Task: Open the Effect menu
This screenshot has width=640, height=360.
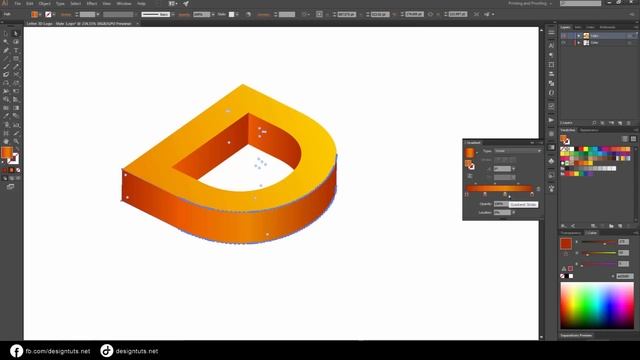Action: coord(92,4)
